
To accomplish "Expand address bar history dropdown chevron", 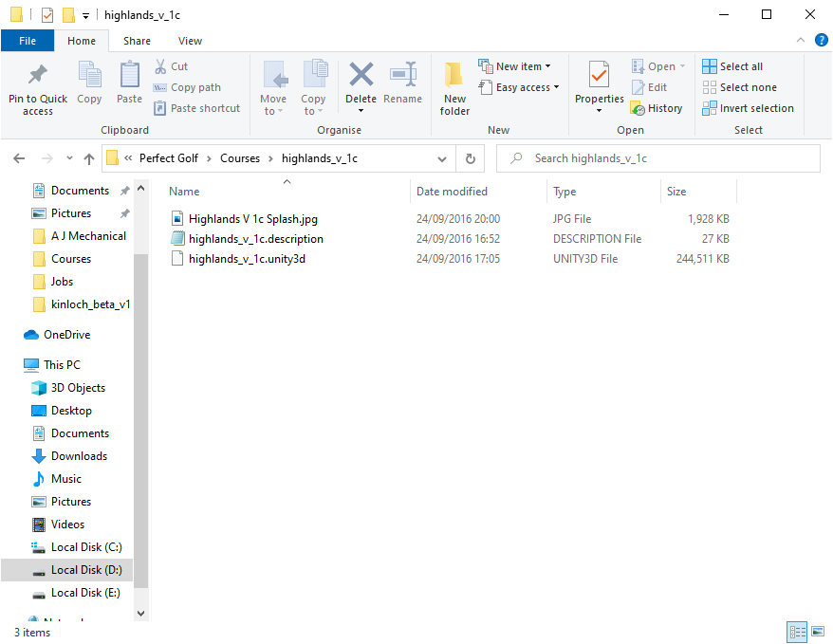I will coord(442,158).
